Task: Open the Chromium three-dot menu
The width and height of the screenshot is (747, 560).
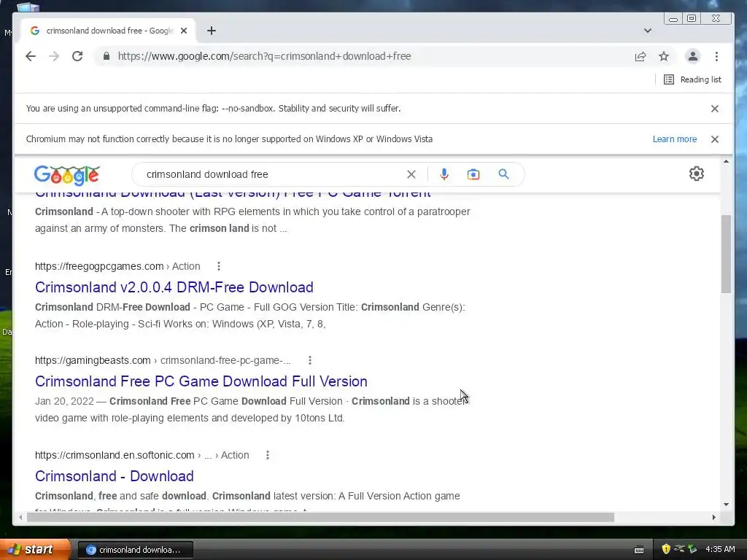Action: pos(716,56)
